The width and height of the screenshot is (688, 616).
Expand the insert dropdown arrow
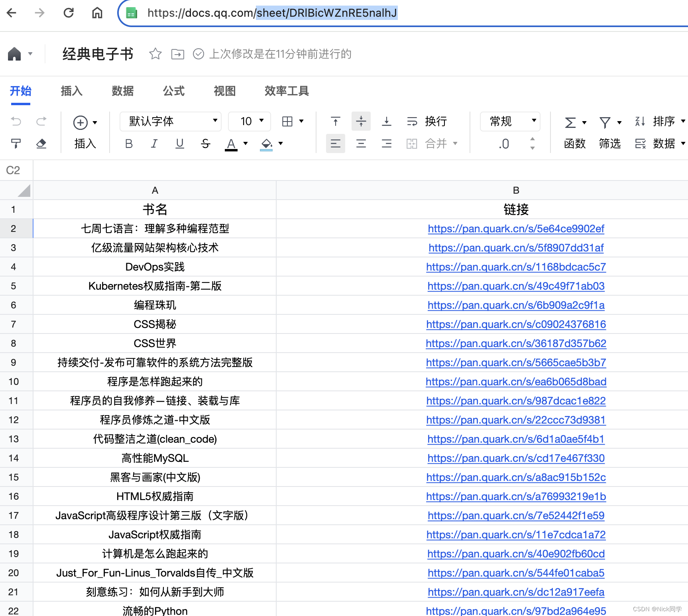click(x=95, y=122)
